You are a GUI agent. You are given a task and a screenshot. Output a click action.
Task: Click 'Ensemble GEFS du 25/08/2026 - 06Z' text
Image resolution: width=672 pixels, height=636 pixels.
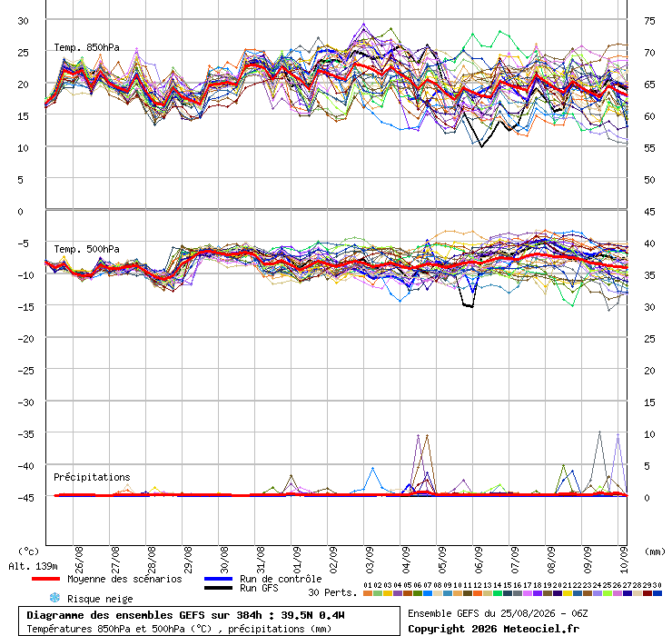(x=498, y=613)
